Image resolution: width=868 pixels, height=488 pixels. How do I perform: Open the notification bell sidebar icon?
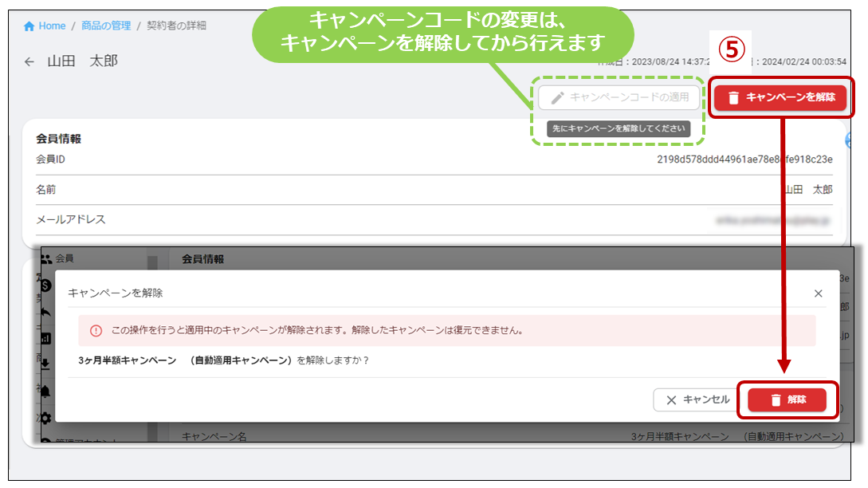[45, 392]
